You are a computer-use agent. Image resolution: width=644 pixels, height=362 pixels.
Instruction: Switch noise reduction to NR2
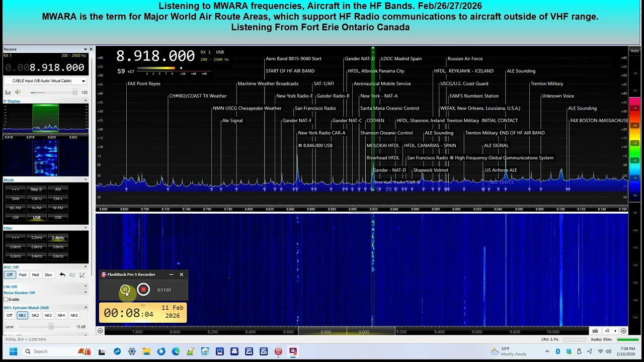35,315
